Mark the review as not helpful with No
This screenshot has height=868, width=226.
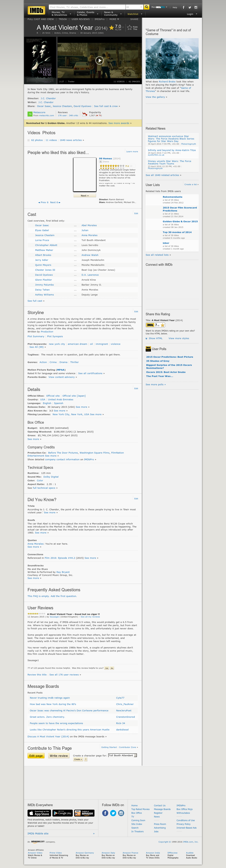coord(112,668)
